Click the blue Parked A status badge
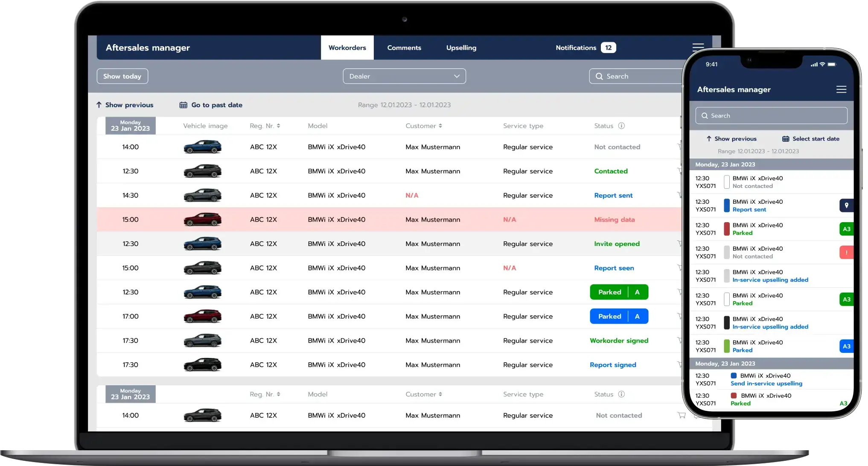Viewport: 868px width, 466px height. (619, 317)
